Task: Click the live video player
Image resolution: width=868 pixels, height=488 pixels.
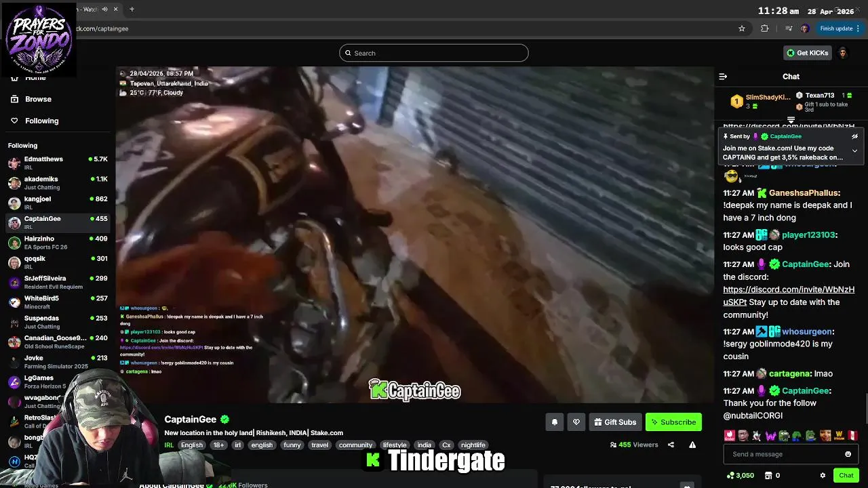Action: [414, 235]
